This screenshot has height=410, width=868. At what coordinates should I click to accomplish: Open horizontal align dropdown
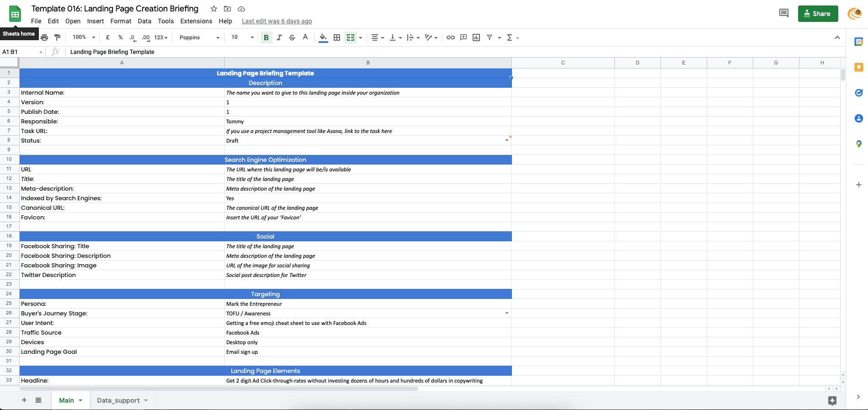tap(378, 37)
